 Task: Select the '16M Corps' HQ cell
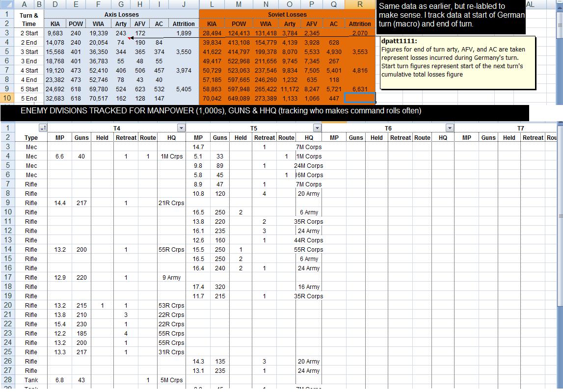coord(309,175)
